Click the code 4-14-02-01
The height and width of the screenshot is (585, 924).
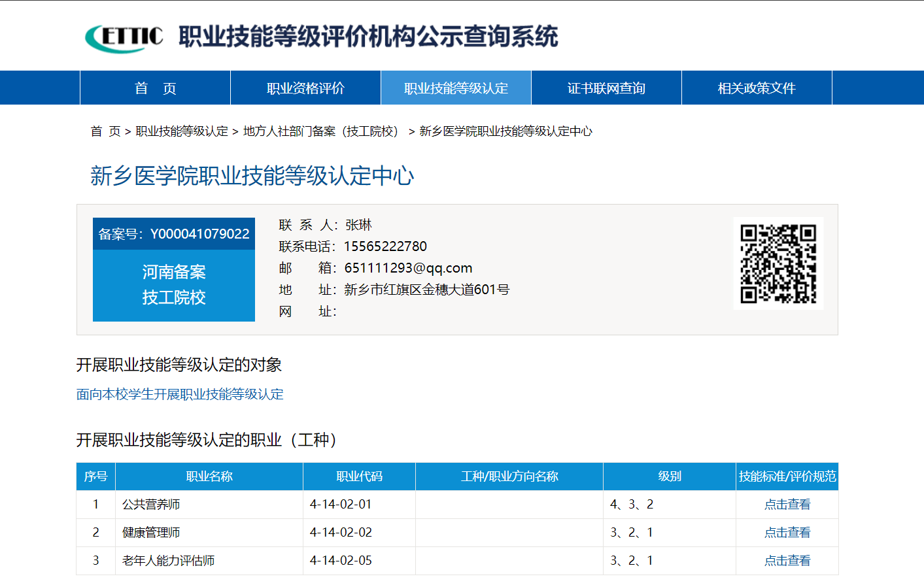341,505
